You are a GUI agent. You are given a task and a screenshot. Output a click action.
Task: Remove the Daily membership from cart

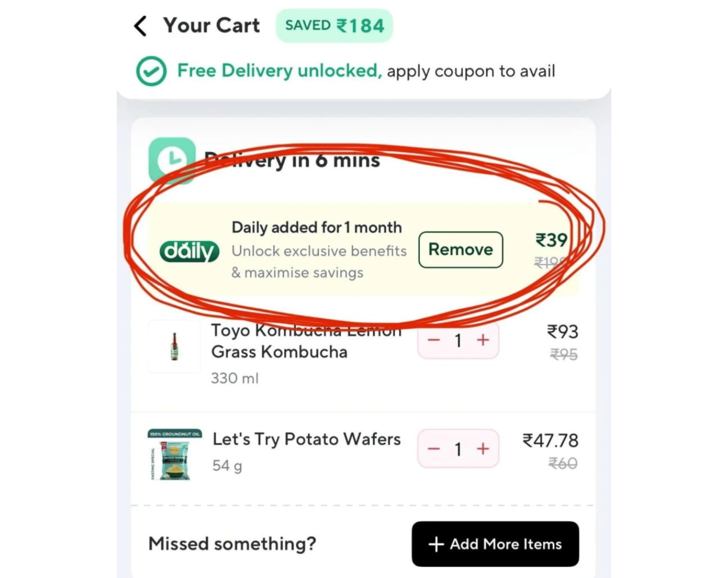coord(460,249)
